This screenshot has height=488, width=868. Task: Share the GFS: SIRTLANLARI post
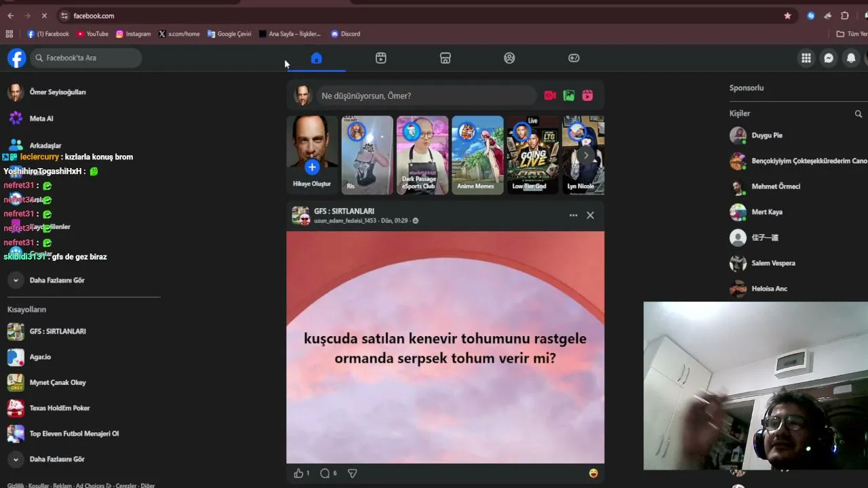point(352,473)
